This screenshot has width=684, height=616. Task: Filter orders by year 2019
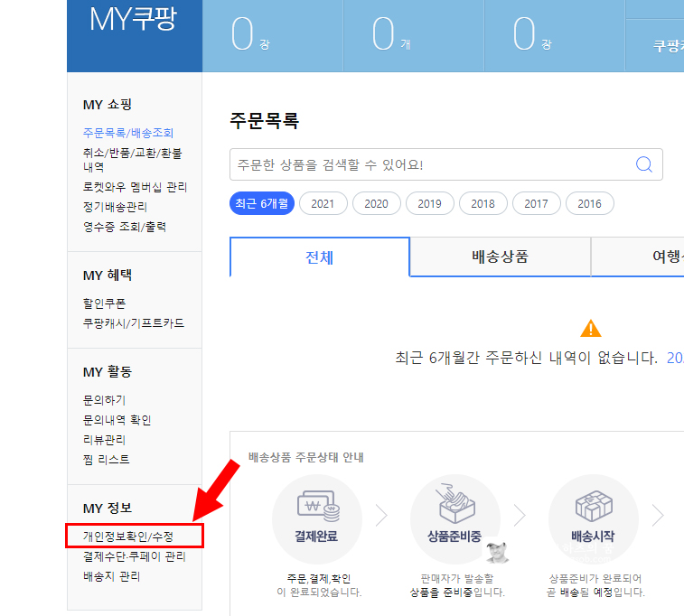coord(430,203)
